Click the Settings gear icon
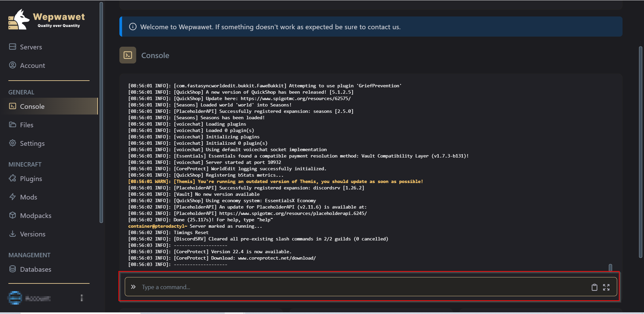Screen dimensions: 644x314 (x=12, y=143)
